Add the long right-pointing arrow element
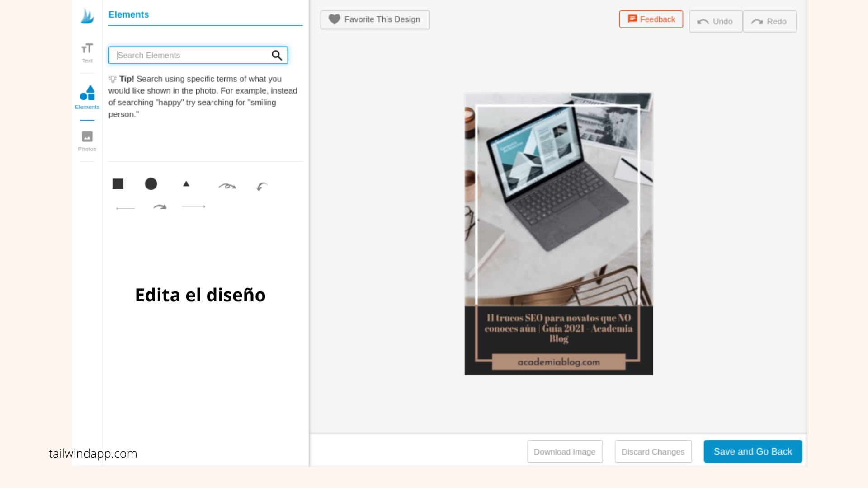The image size is (868, 488). pos(193,206)
